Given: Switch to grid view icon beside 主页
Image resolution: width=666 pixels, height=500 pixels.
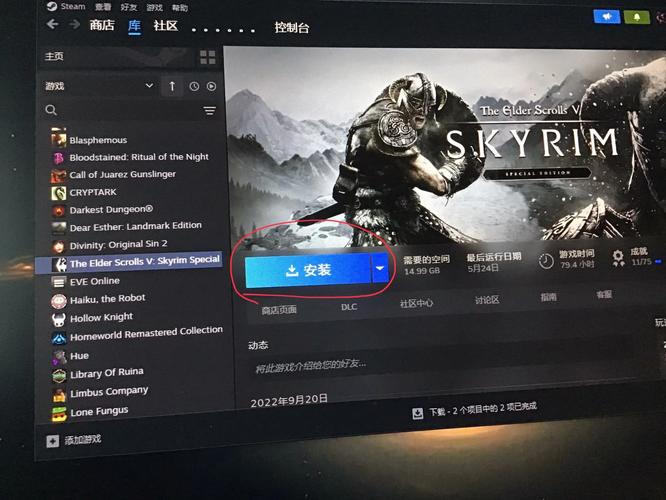Looking at the screenshot, I should (208, 57).
